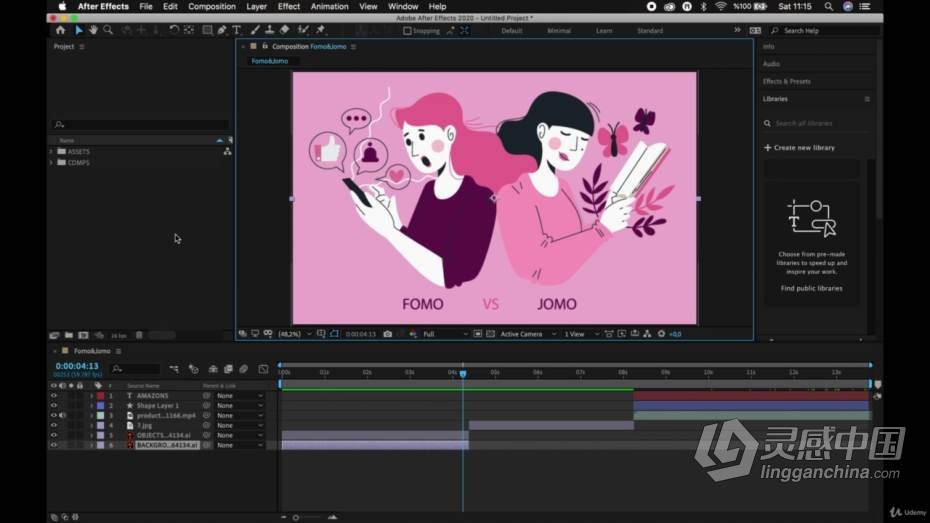930x523 pixels.
Task: Create new folder in Project panel
Action: click(x=69, y=336)
